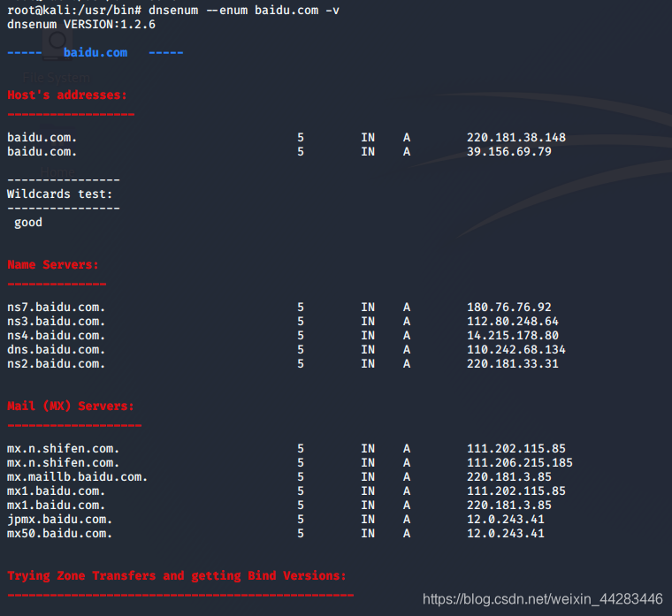This screenshot has width=672, height=616.
Task: Select ns3.baidu.com. hostname
Action: [x=56, y=322]
